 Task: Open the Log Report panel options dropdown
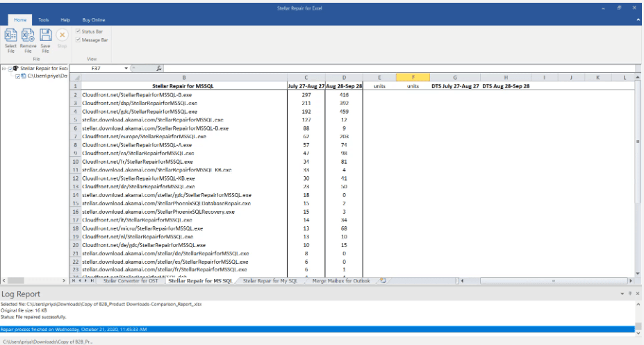pos(622,294)
